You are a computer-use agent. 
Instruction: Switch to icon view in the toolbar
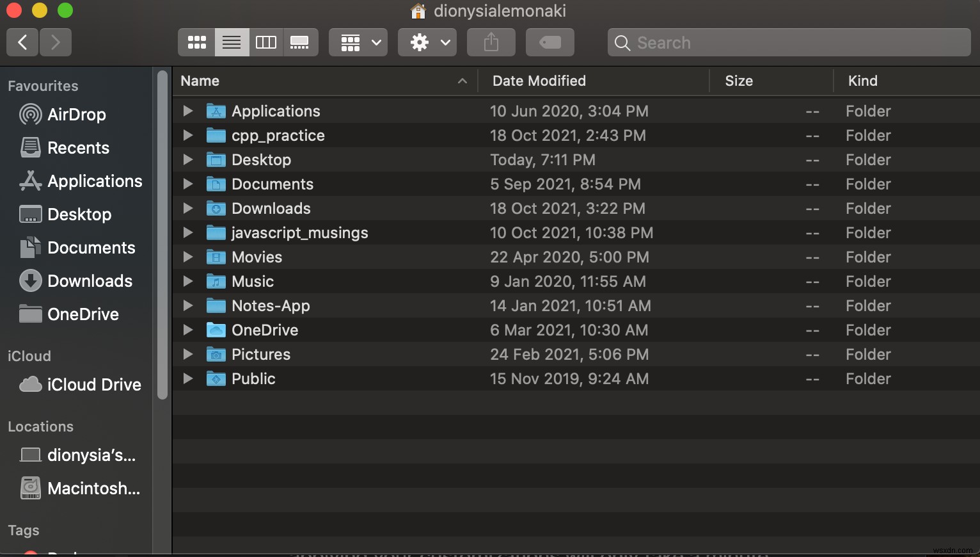click(196, 42)
